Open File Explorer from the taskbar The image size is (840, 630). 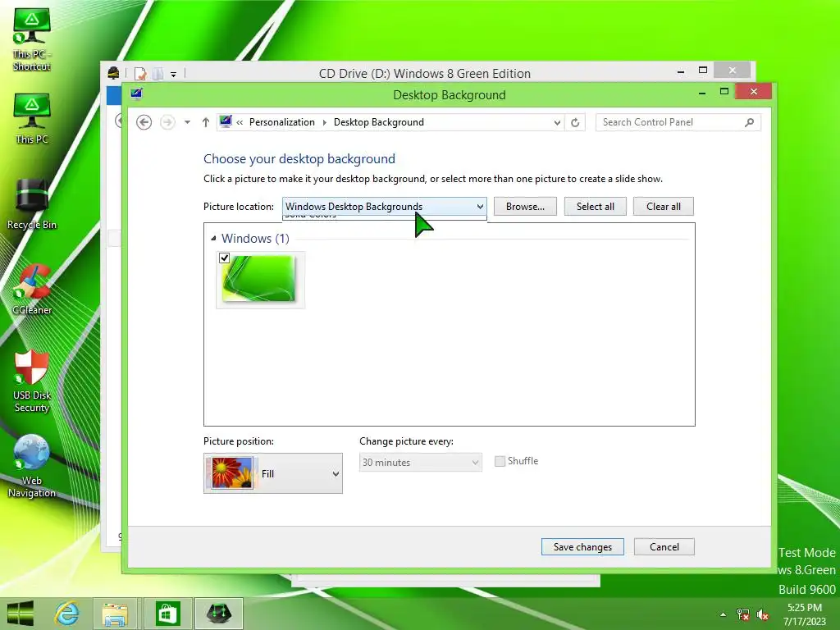coord(115,614)
